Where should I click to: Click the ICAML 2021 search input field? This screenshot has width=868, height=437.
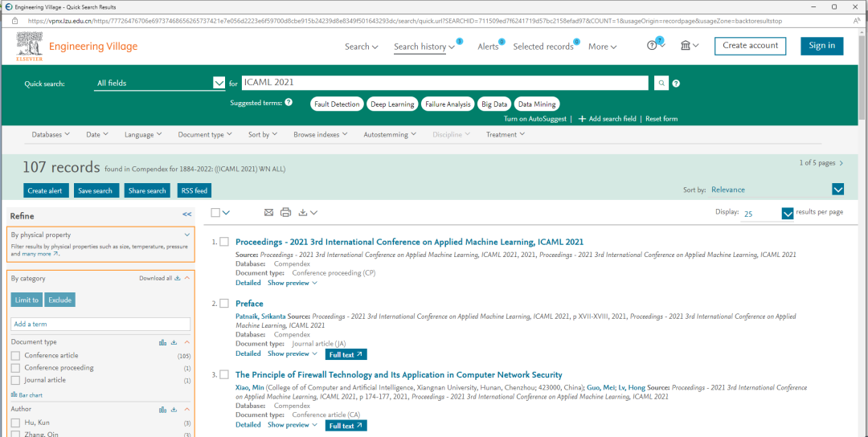444,83
